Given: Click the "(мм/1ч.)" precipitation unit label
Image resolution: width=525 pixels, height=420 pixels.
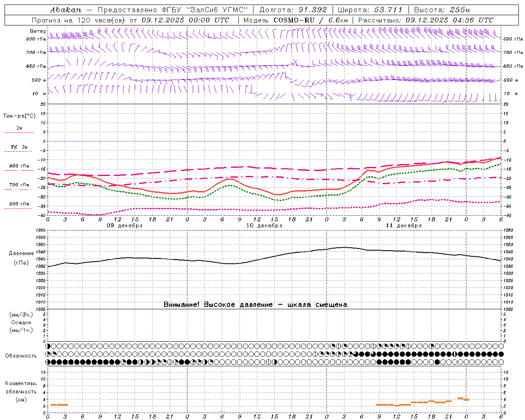Looking at the screenshot, I should click(x=21, y=330).
